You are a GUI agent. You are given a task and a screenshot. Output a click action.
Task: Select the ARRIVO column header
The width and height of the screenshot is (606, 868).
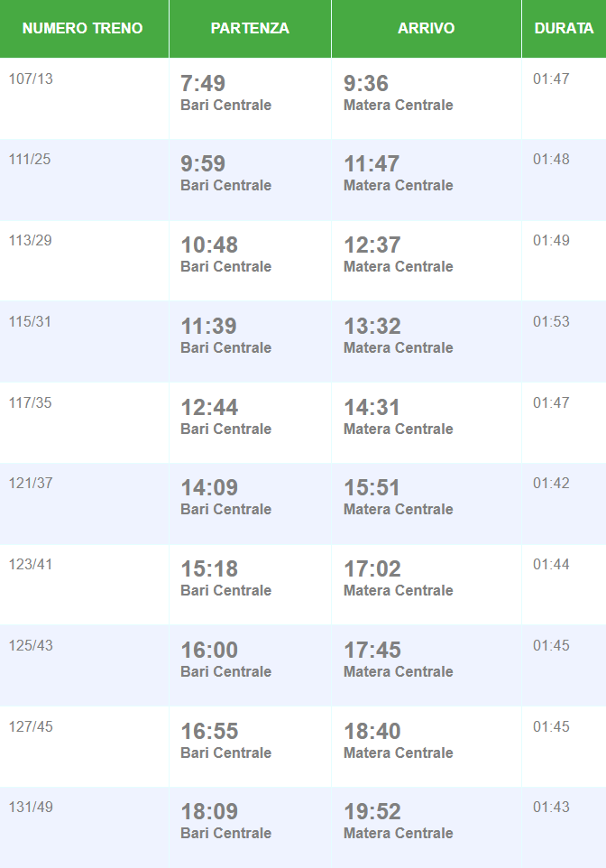426,28
